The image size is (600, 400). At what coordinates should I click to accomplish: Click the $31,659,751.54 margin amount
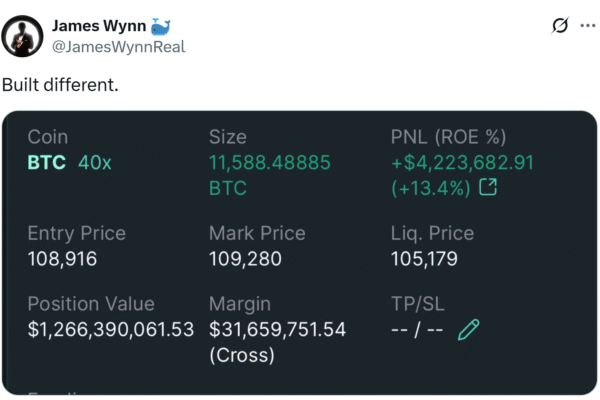coord(277,330)
